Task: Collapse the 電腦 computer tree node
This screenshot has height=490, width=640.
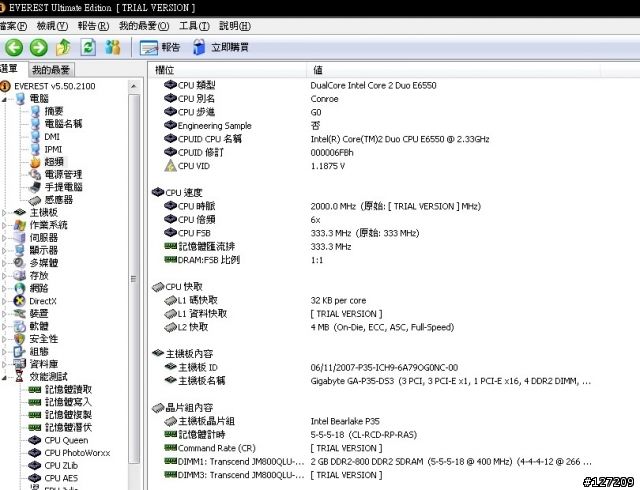Action: click(x=4, y=99)
